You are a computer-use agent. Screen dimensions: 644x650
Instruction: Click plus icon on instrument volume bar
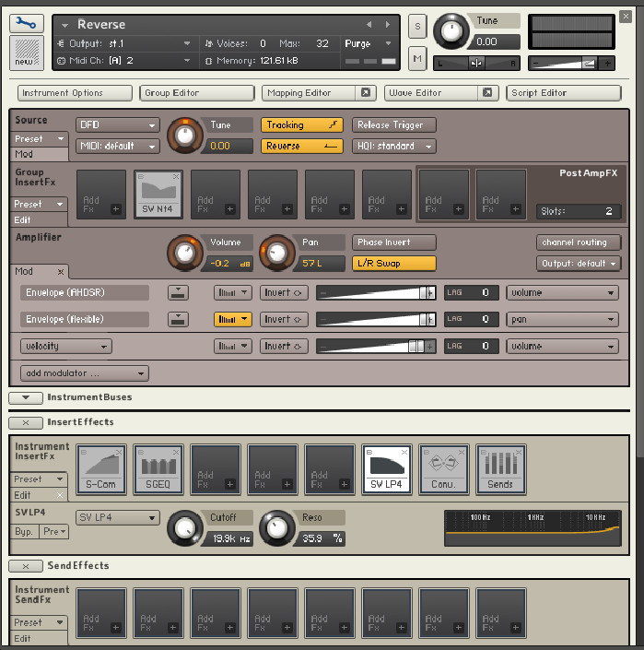coord(607,64)
